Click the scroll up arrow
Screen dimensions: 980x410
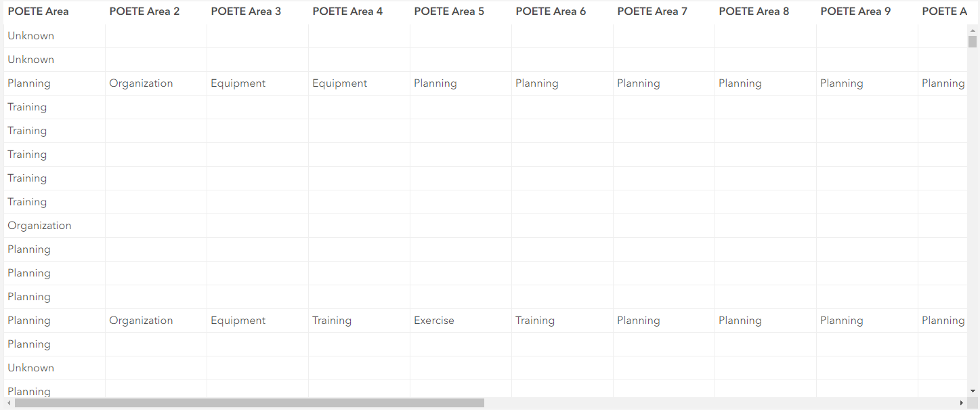click(973, 30)
